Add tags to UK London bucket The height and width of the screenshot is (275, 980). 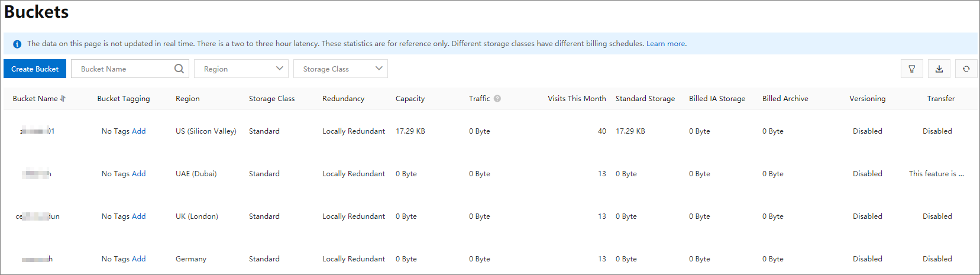coord(139,216)
